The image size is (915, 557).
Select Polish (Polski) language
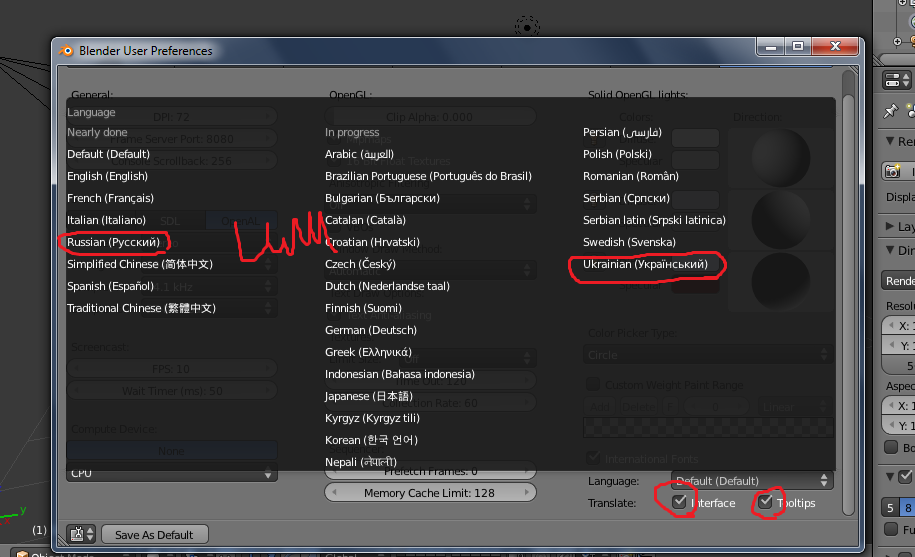(x=617, y=154)
